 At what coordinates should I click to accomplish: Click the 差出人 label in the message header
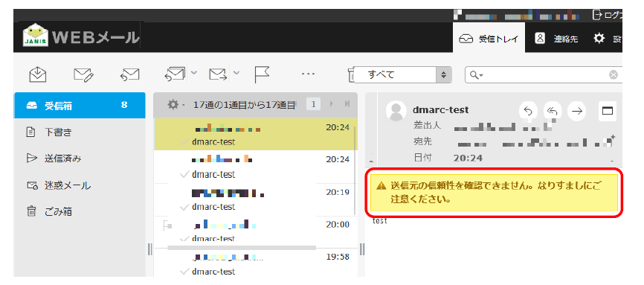(x=427, y=126)
